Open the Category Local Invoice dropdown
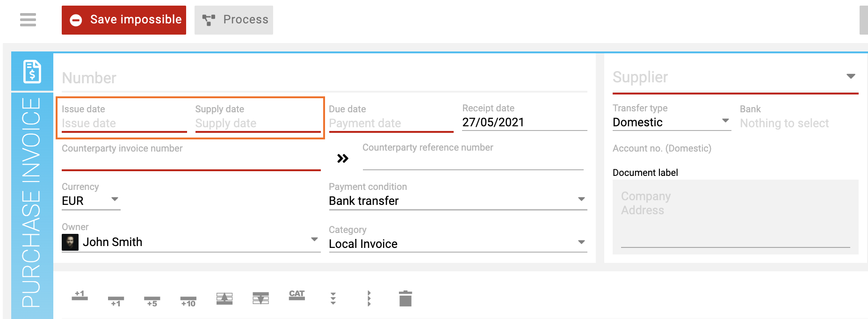 pyautogui.click(x=458, y=244)
